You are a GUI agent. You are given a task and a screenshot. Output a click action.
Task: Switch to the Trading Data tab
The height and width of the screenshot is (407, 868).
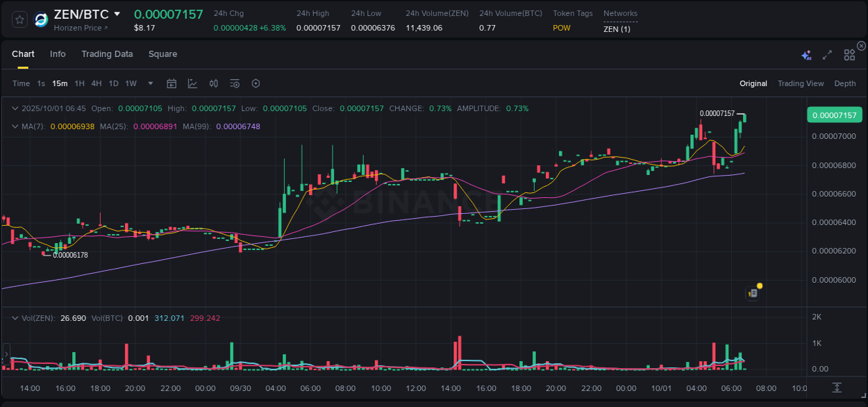[107, 54]
